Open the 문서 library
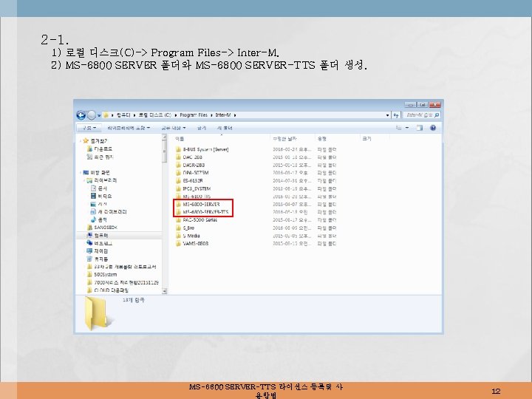 click(x=102, y=188)
